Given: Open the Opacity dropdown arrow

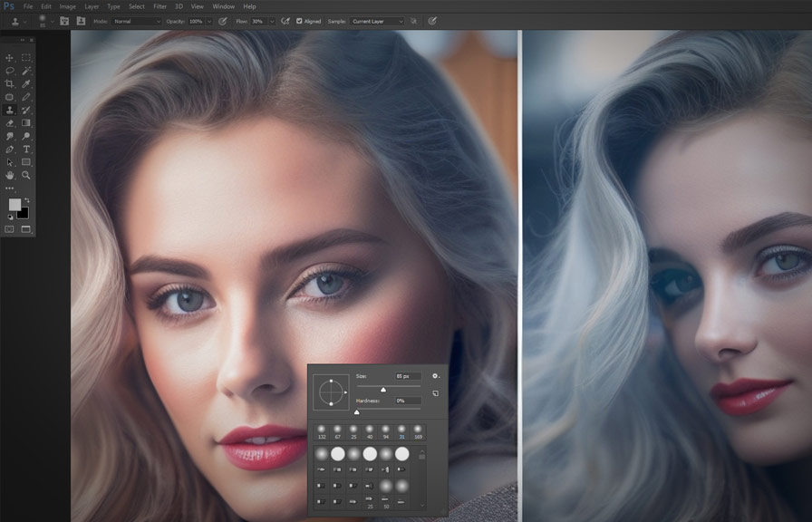Looking at the screenshot, I should point(209,21).
